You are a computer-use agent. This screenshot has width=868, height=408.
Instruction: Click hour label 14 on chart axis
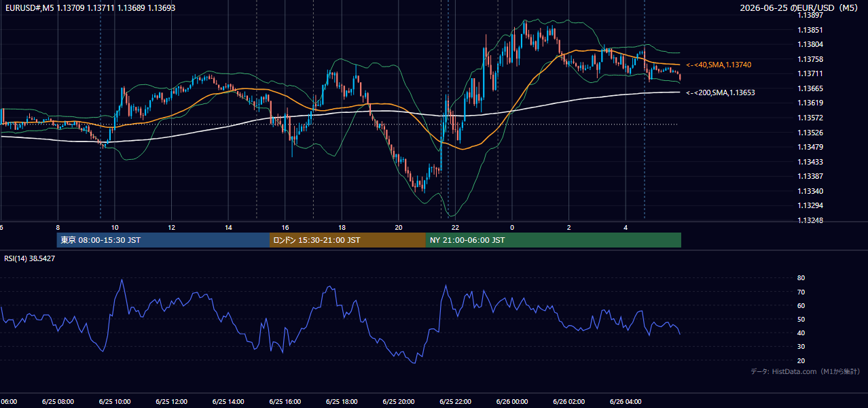pos(229,227)
